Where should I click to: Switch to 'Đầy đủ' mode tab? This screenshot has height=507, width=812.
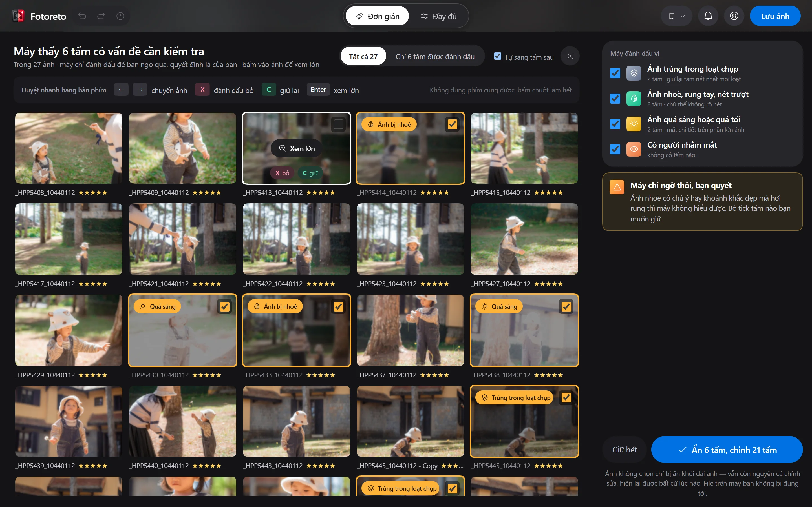(438, 16)
